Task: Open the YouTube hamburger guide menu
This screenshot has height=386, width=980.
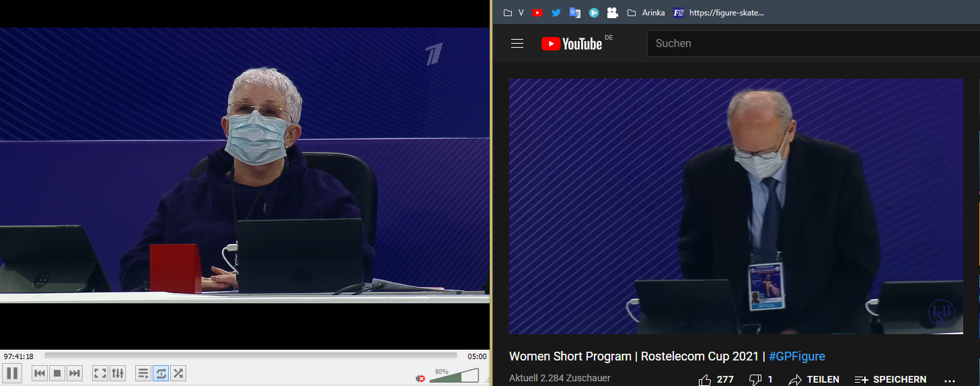Action: 517,44
